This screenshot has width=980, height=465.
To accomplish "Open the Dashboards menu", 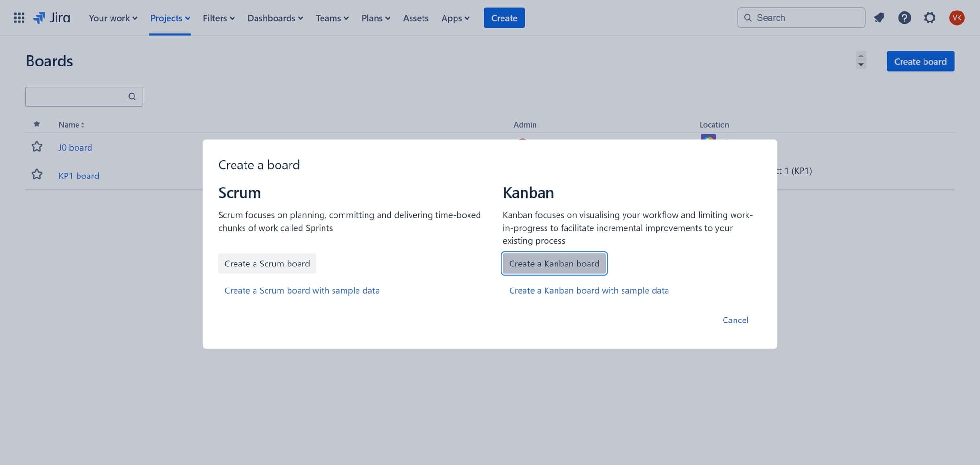I will [275, 18].
